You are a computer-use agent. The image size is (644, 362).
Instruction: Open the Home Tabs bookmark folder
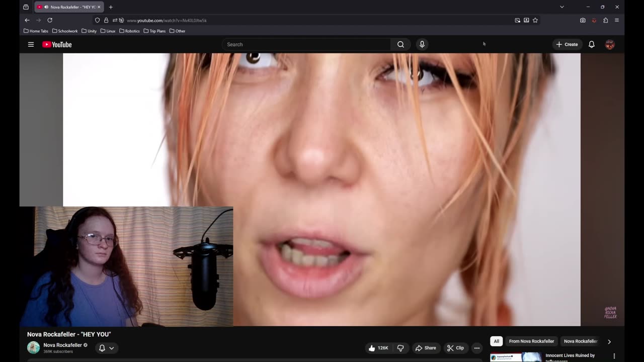pyautogui.click(x=36, y=31)
